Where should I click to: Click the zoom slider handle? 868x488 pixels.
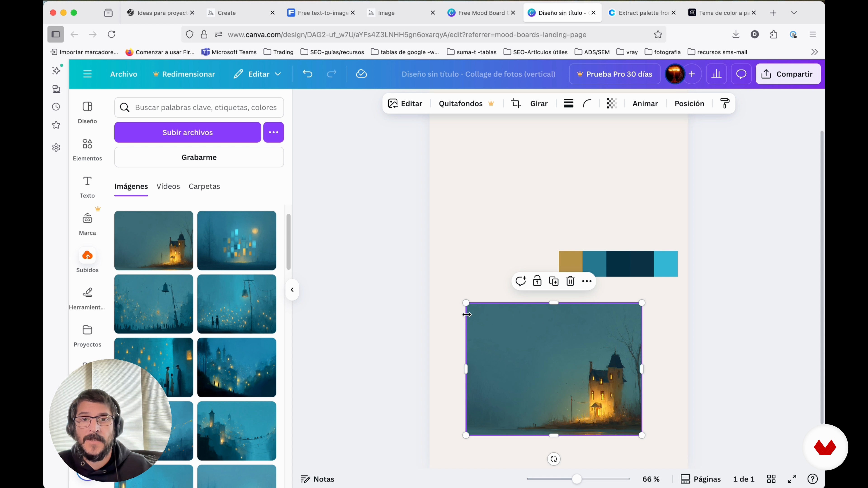pyautogui.click(x=577, y=479)
